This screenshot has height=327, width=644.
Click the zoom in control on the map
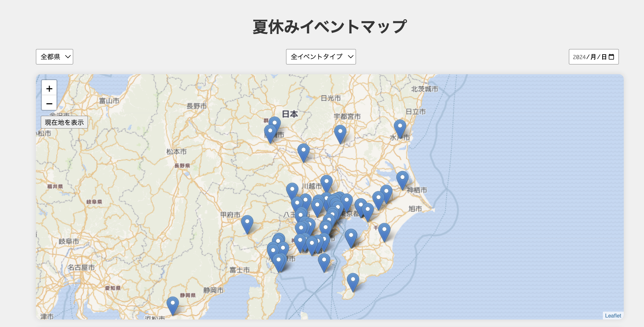click(49, 88)
